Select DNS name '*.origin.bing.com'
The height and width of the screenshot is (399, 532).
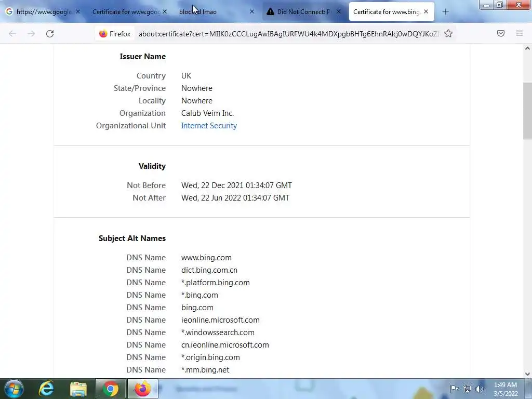210,357
